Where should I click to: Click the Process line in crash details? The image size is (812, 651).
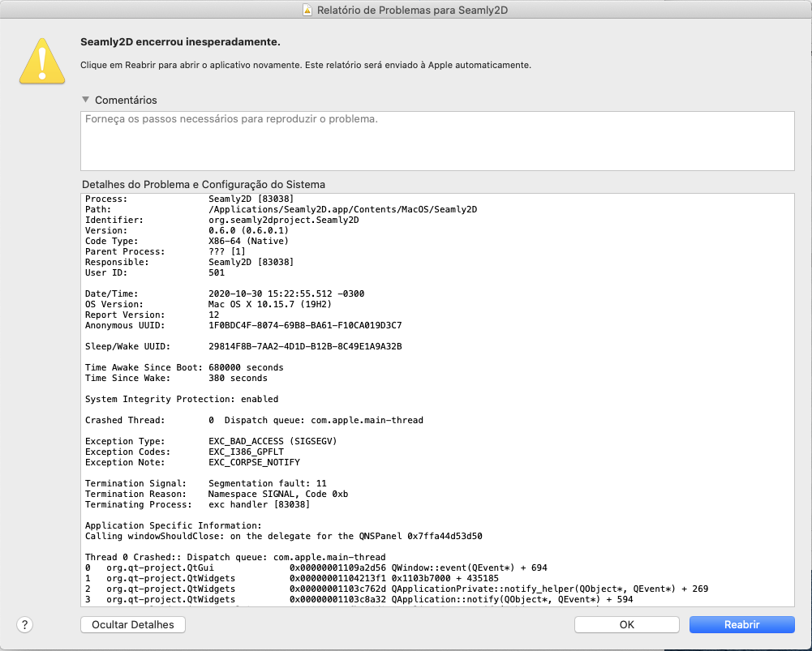pos(189,199)
